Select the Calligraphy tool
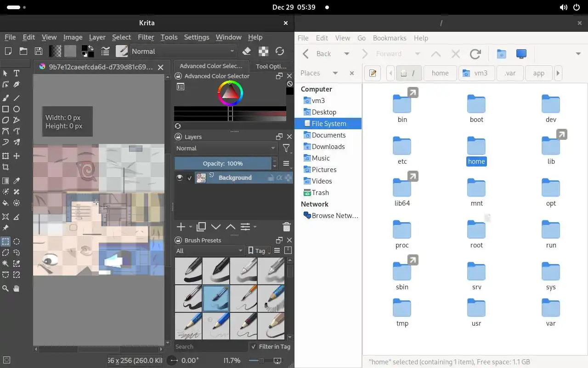The image size is (588, 368). 17,85
